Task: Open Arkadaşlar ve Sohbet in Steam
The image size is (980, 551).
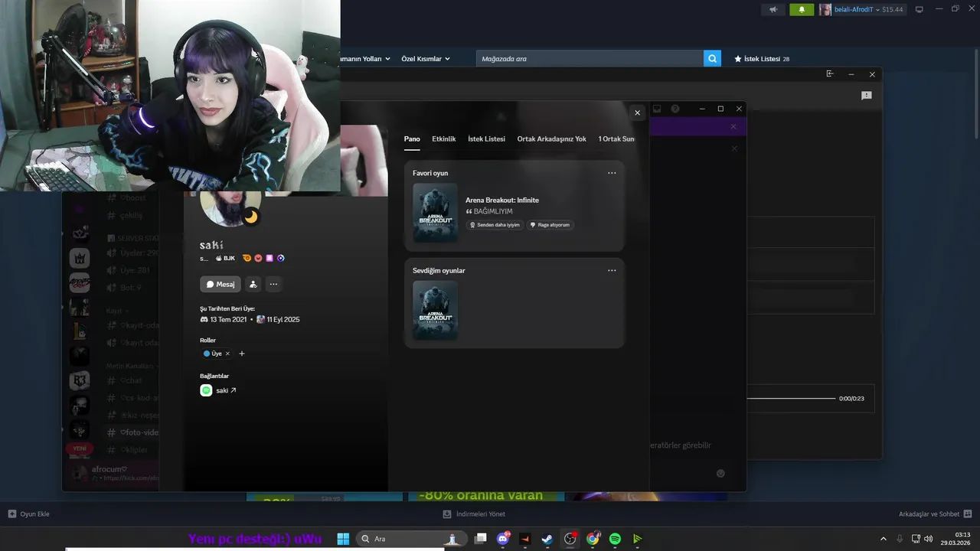Action: coord(936,514)
